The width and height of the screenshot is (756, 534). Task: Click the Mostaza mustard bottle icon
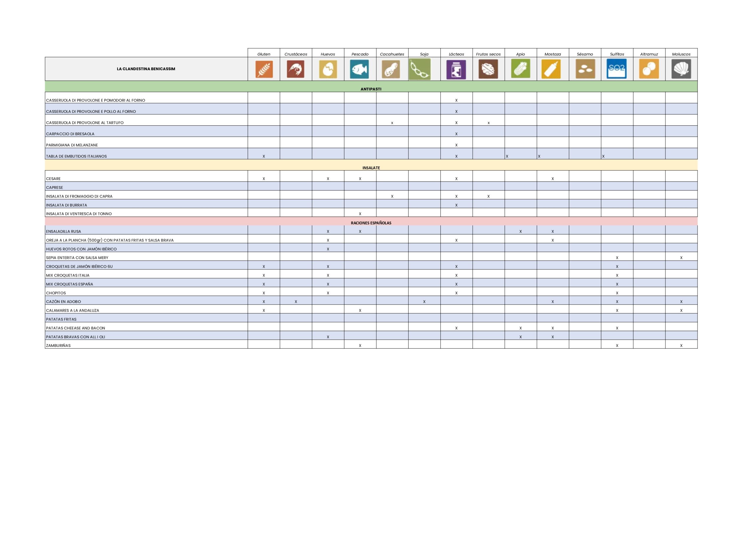551,69
